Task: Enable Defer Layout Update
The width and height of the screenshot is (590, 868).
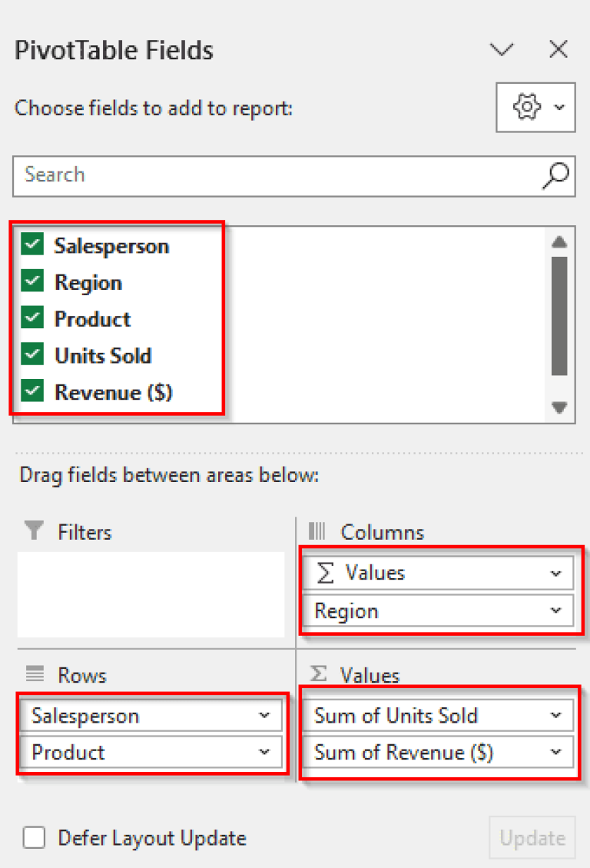Action: point(34,838)
